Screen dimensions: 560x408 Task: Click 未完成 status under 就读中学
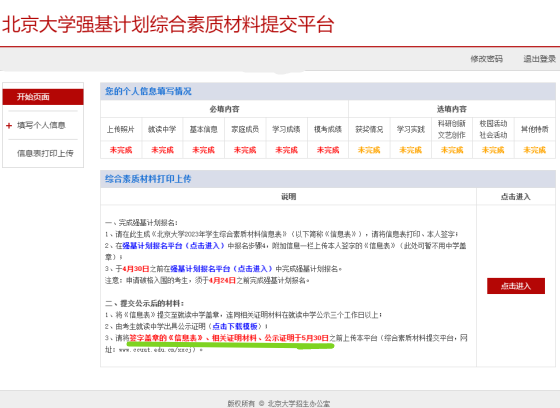[162, 150]
